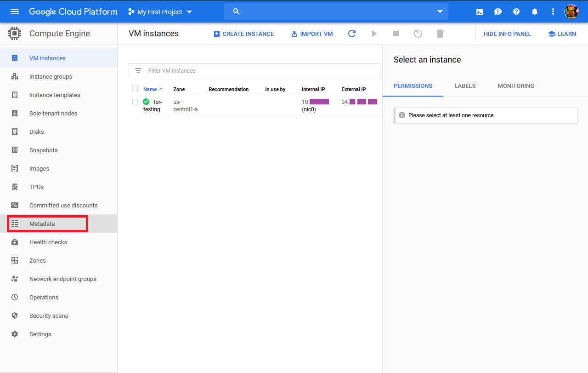Click the Zones sidebar icon
Screen dimensions: 588x373
[x=15, y=260]
